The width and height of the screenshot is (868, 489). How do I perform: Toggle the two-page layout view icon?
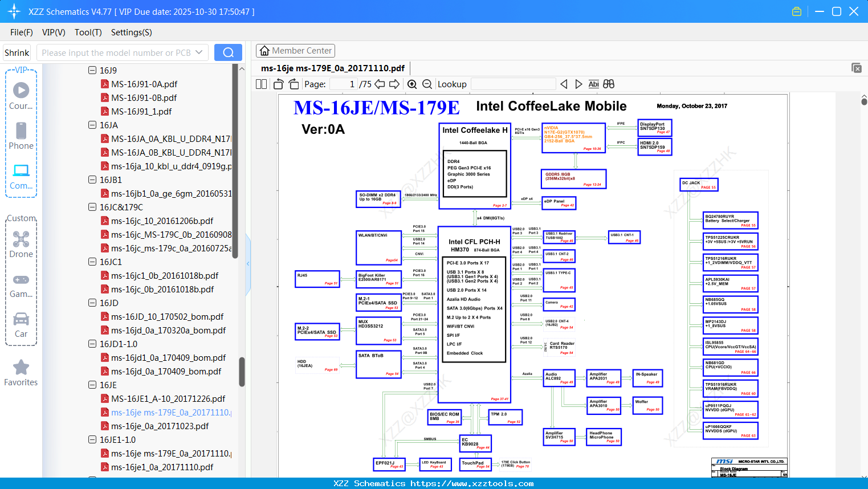point(261,84)
